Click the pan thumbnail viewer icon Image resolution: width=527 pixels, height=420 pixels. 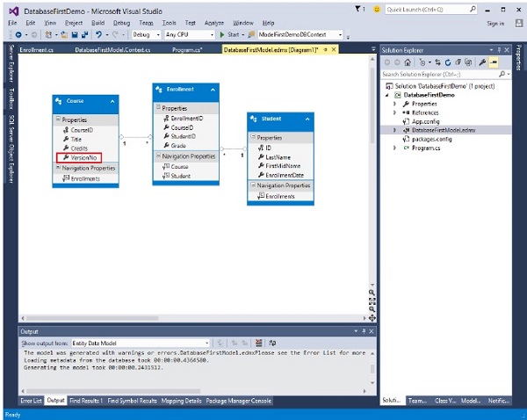(x=372, y=318)
